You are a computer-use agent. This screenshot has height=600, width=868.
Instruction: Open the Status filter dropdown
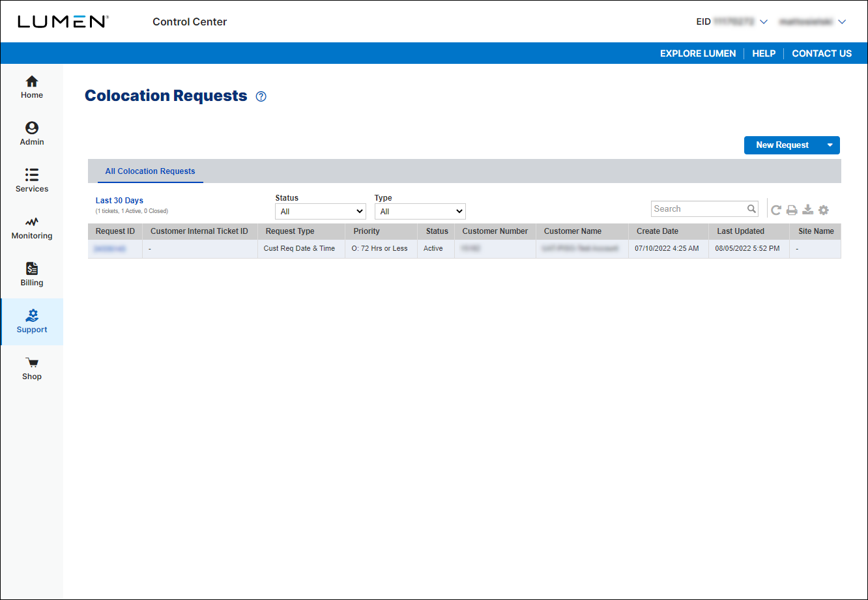[321, 211]
